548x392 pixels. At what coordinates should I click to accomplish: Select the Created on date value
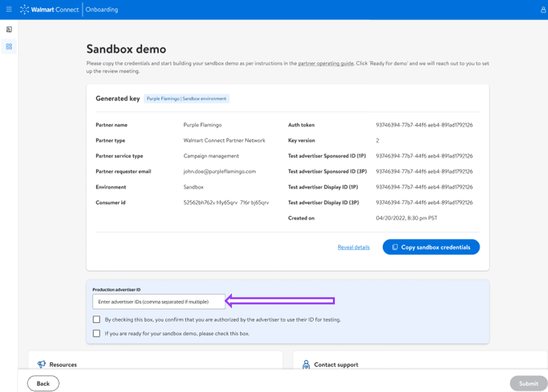[406, 218]
